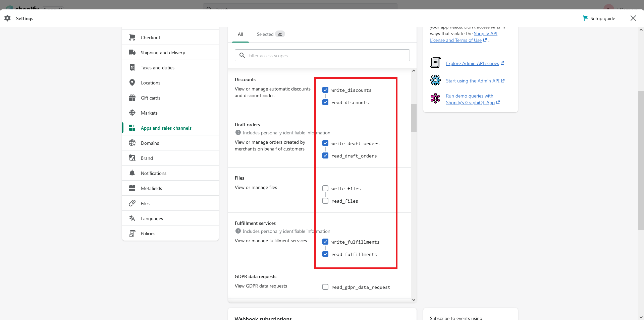The height and width of the screenshot is (320, 644).
Task: Click the Settings gear icon
Action: (7, 18)
